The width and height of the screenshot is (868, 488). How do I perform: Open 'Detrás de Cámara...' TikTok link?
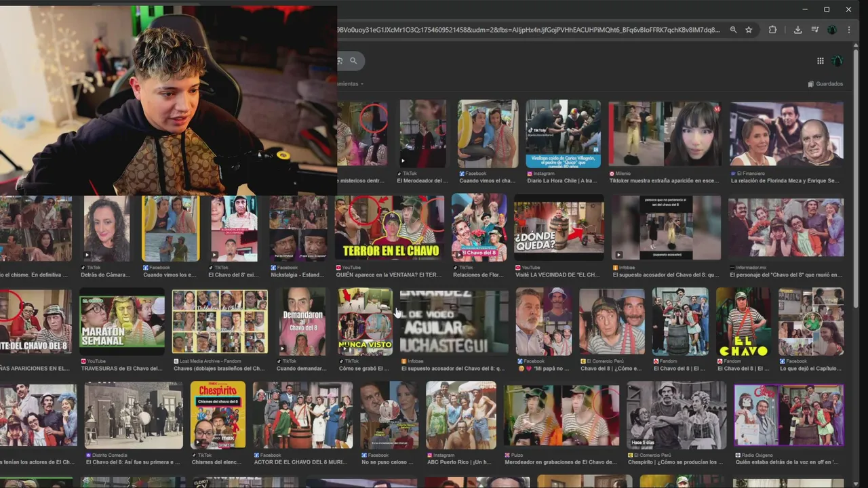pyautogui.click(x=105, y=275)
